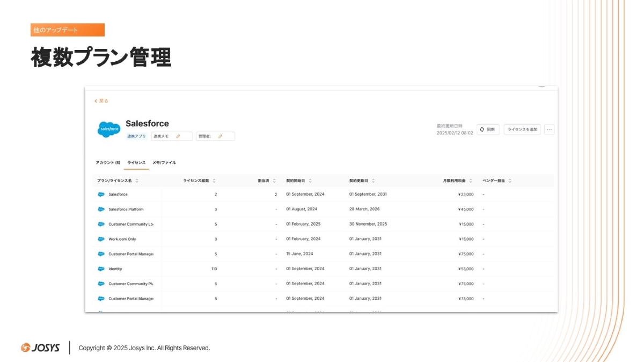Click cloud icon in Customer Community Lo row
This screenshot has height=362, width=644.
pyautogui.click(x=101, y=224)
